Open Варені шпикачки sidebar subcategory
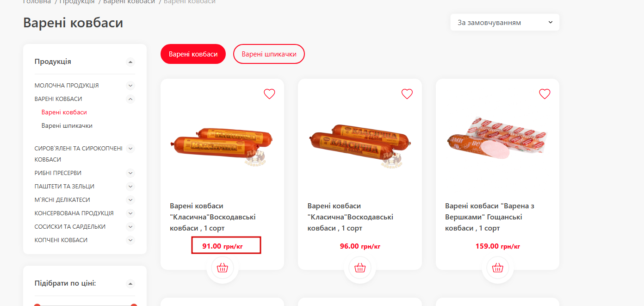Viewport: 644px width, 306px height. click(x=67, y=126)
